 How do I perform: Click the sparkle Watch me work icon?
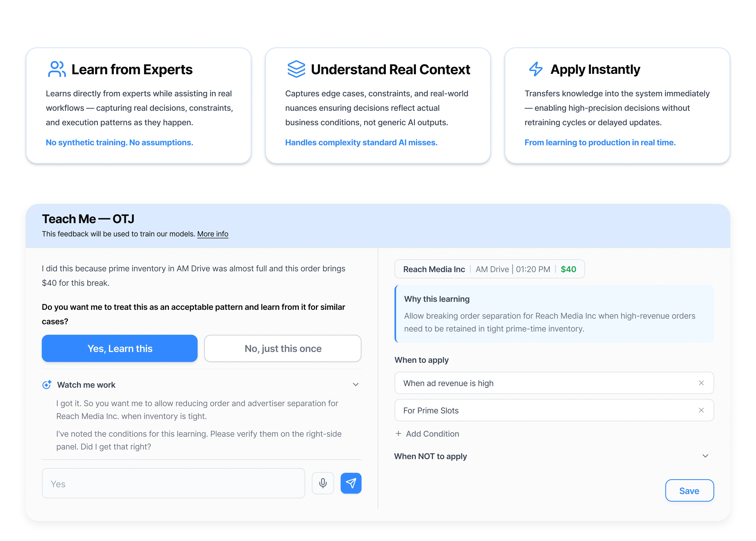coord(47,384)
